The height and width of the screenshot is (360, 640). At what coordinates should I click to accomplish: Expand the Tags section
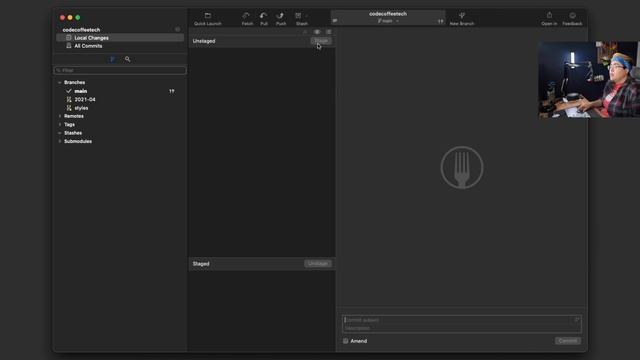click(x=60, y=124)
